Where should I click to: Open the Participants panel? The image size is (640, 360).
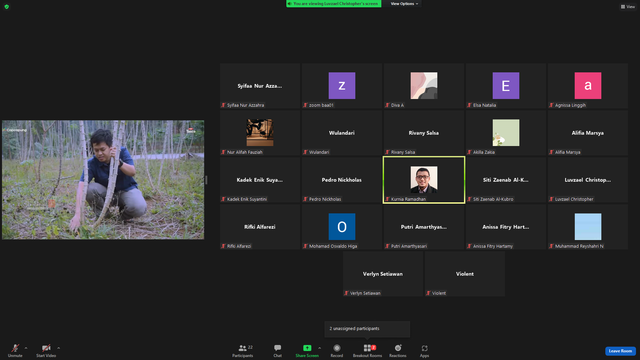[x=243, y=350]
